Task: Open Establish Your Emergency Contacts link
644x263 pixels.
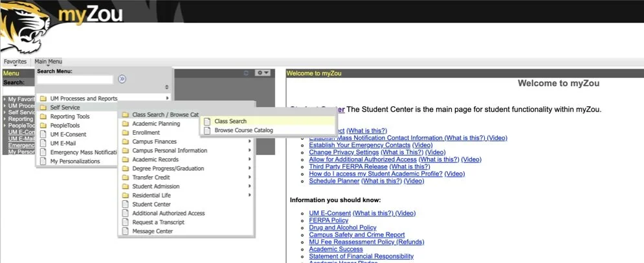Action: pos(359,145)
